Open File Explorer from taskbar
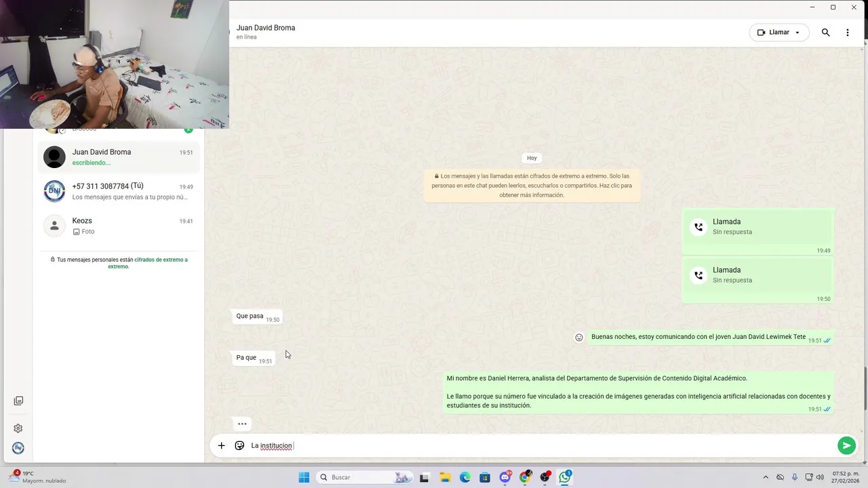This screenshot has width=868, height=488. 445,477
